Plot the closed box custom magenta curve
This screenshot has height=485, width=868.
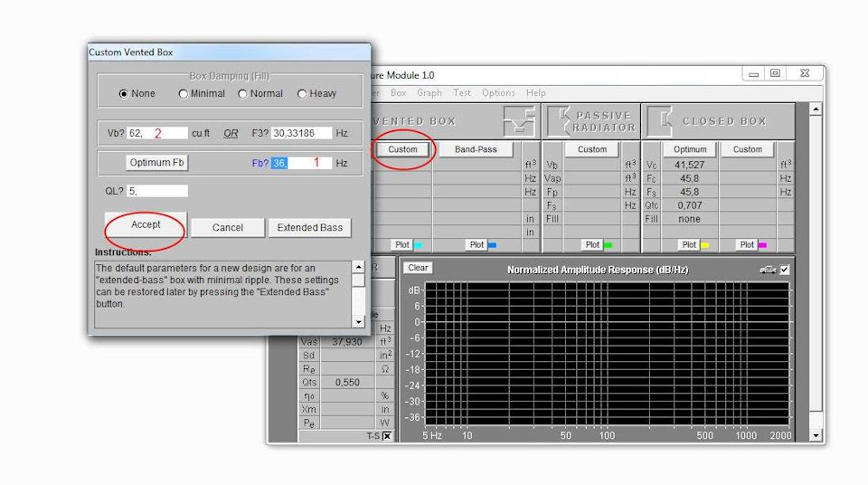point(747,244)
